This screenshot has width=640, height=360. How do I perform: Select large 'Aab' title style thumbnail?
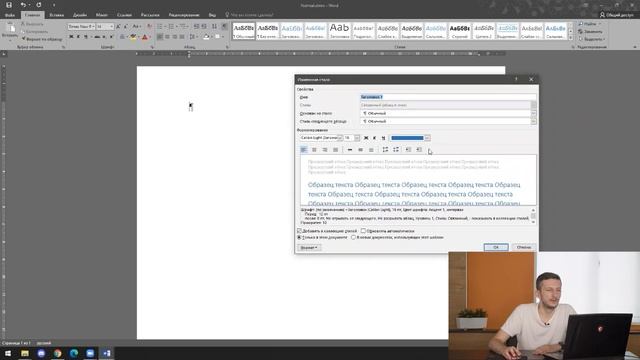339,31
